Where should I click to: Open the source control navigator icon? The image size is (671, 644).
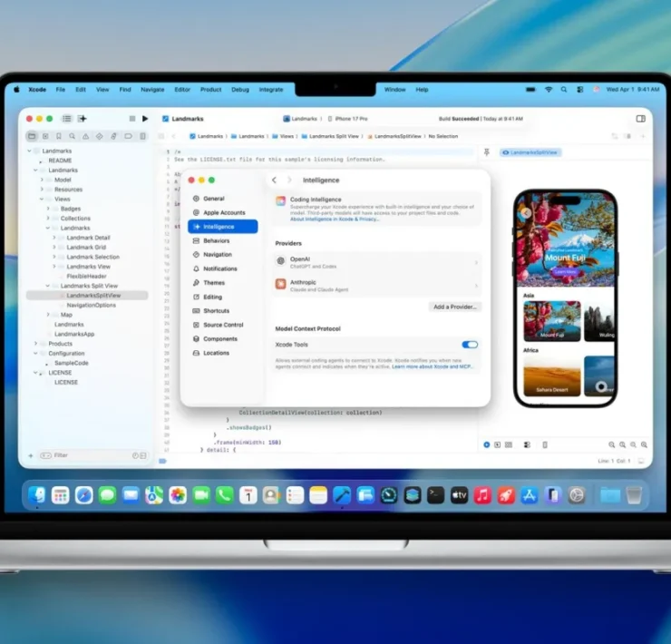tap(45, 136)
